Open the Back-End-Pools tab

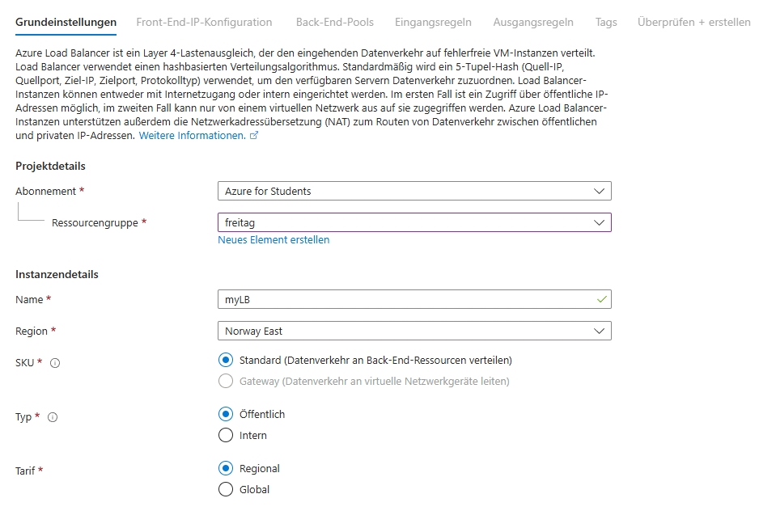click(334, 22)
